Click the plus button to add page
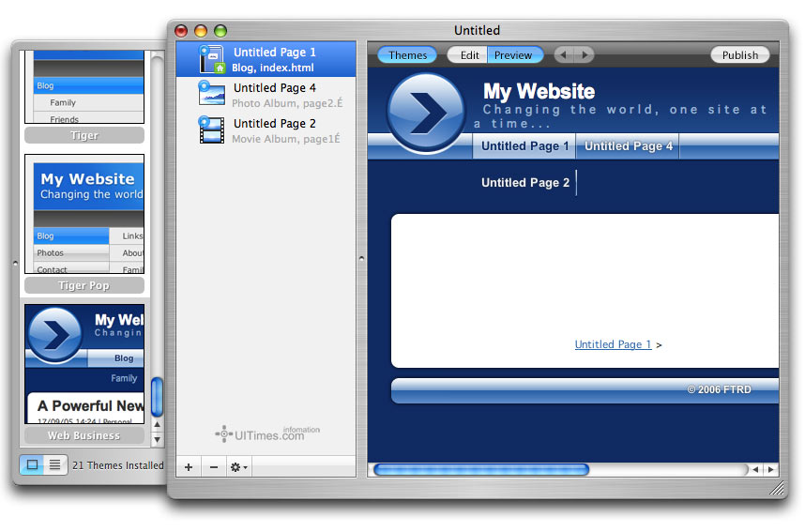 189,467
